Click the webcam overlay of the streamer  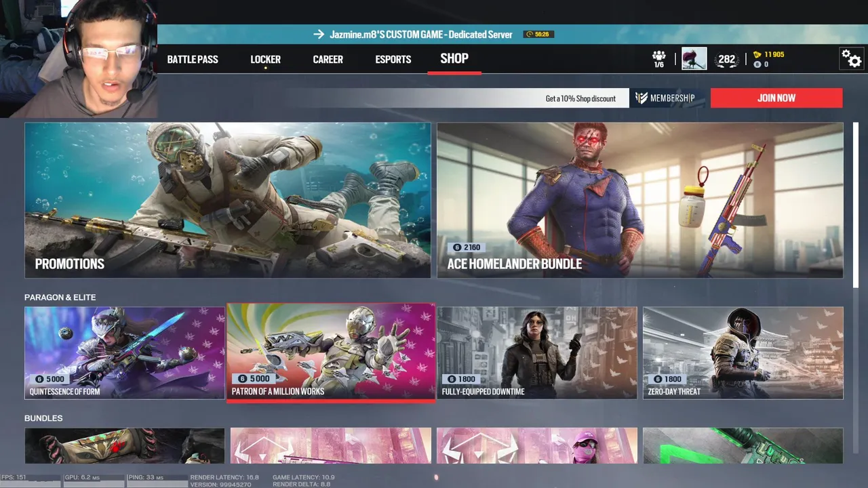pyautogui.click(x=79, y=59)
